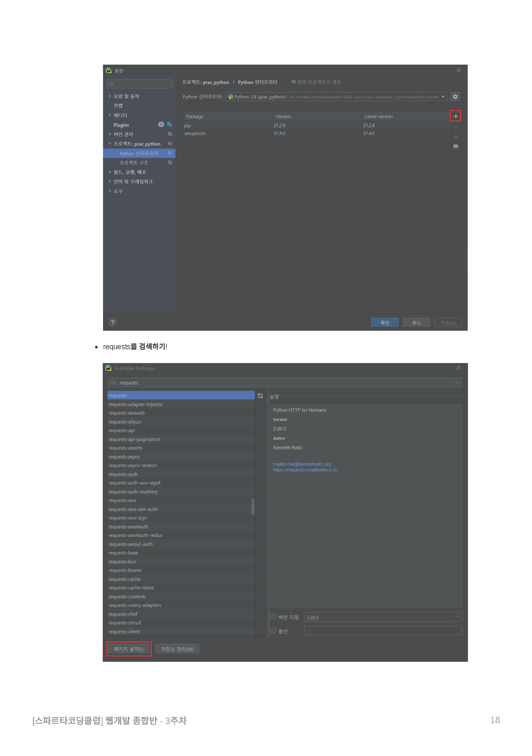Select requests-aeaweb in the list
This screenshot has height=756, width=532.
[x=181, y=413]
